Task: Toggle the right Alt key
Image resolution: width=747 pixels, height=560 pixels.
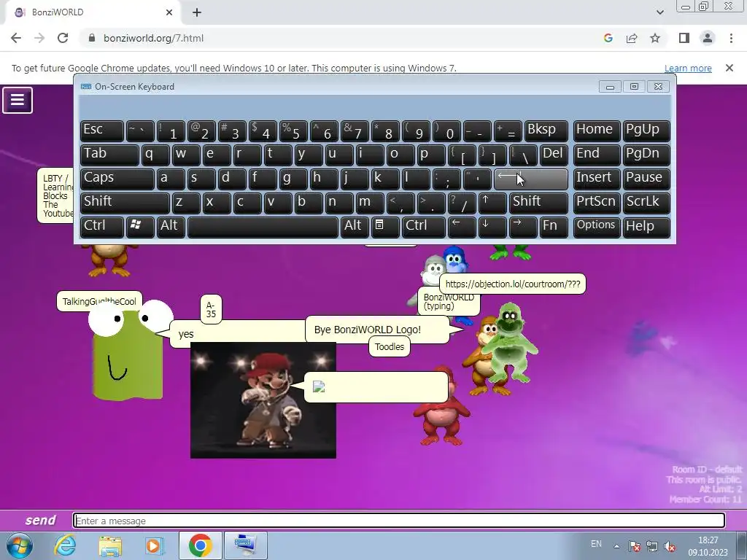Action: 355,226
